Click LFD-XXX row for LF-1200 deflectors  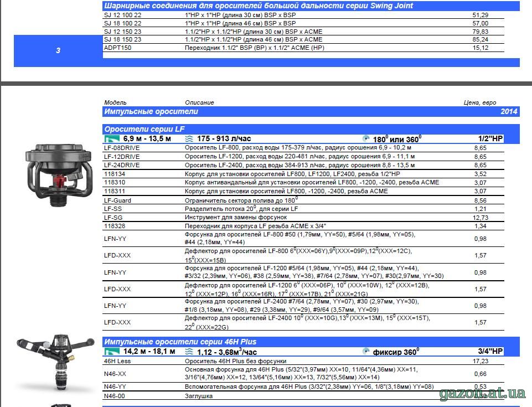[x=303, y=289]
